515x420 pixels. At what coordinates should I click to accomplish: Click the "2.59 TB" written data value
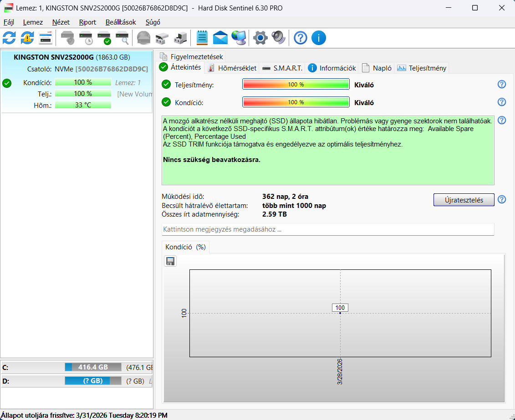coord(274,214)
